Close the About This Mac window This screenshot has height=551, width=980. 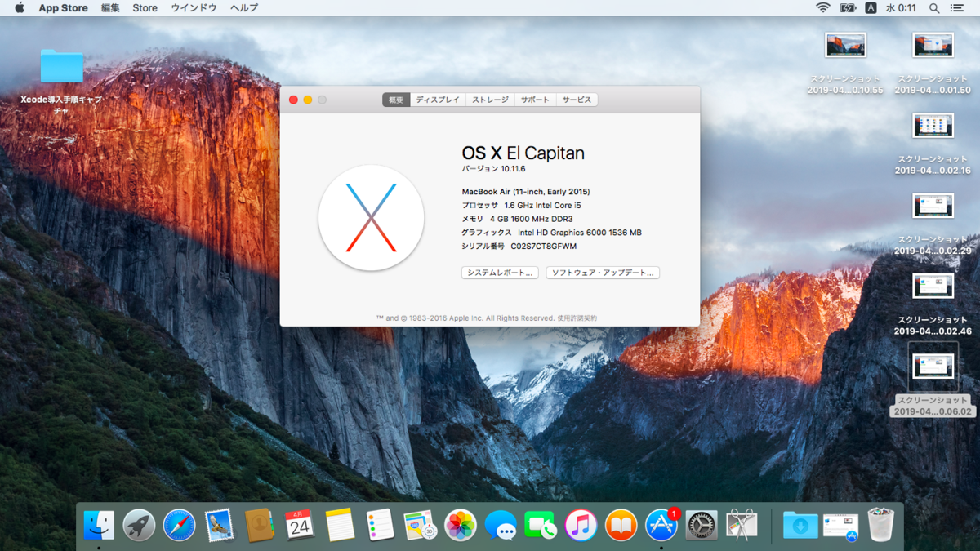(x=294, y=100)
